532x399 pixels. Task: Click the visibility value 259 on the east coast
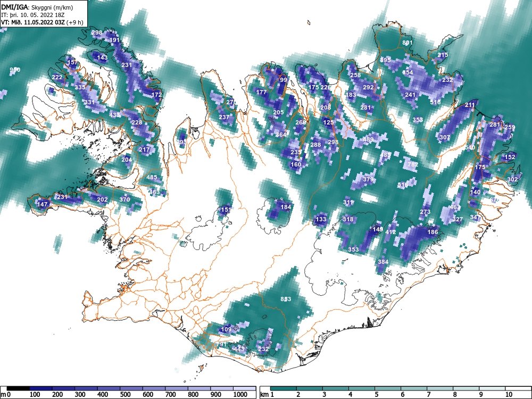[x=510, y=127]
